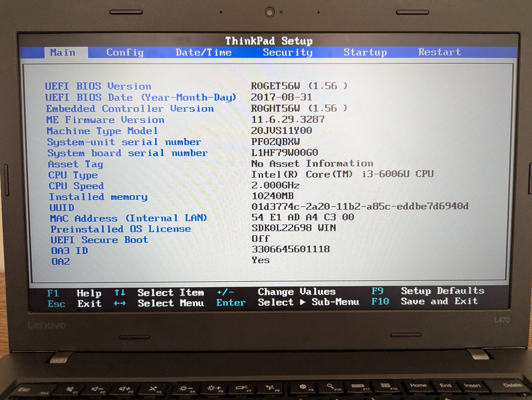Select System-unit serial number label
The height and width of the screenshot is (400, 532).
click(x=124, y=142)
